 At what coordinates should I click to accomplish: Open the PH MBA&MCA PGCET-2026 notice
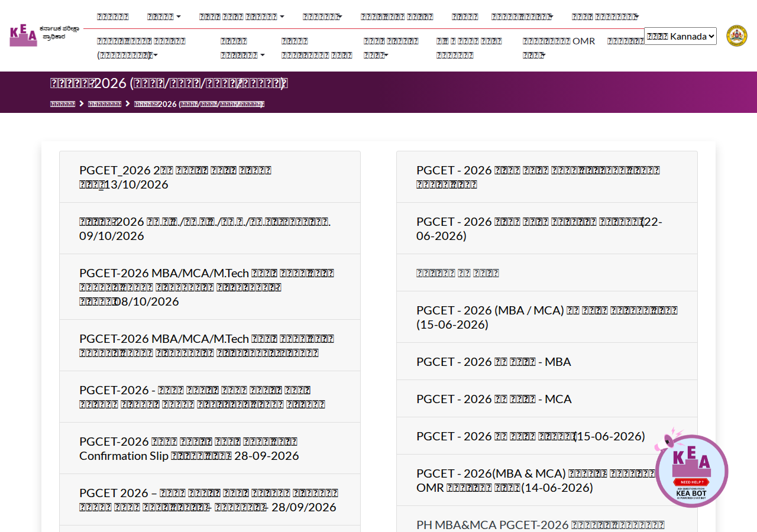tap(547, 520)
